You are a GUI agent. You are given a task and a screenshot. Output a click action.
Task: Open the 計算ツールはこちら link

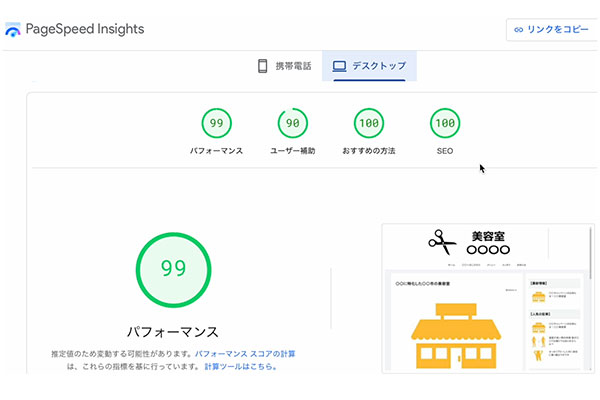[240, 367]
